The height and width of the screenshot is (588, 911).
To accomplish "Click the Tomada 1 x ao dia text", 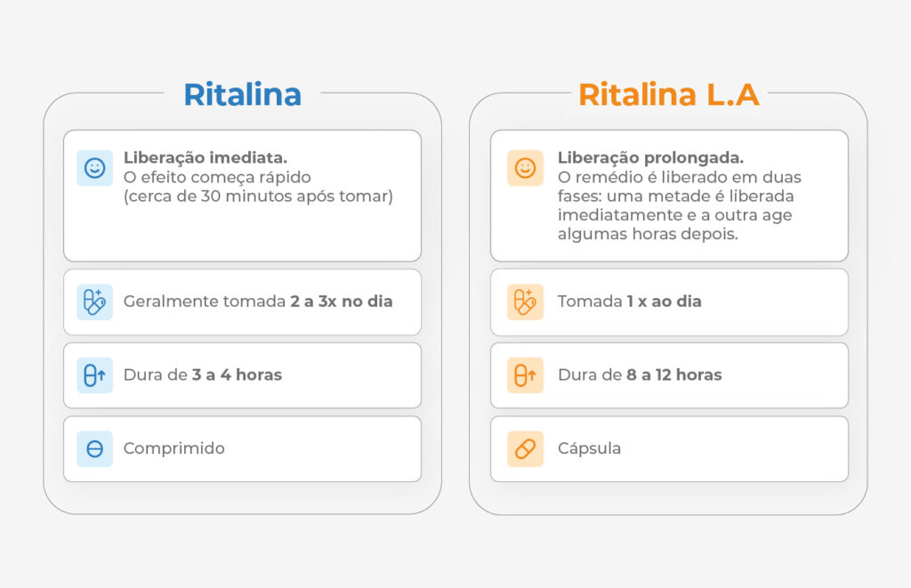I will pos(630,302).
